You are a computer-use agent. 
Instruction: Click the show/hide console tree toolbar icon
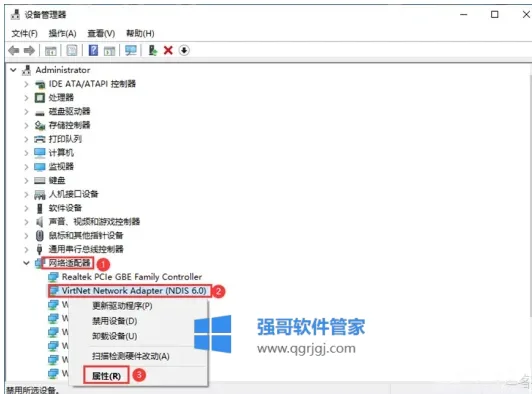click(51, 51)
